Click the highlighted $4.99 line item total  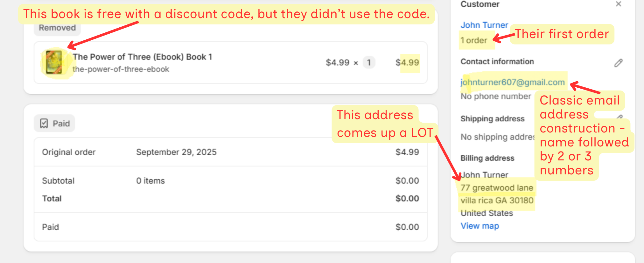tap(407, 62)
